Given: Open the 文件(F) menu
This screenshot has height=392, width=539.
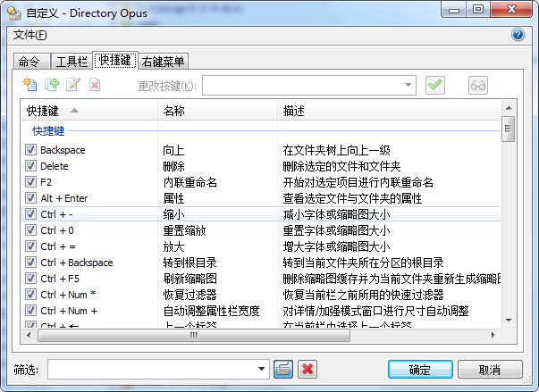Looking at the screenshot, I should 29,35.
